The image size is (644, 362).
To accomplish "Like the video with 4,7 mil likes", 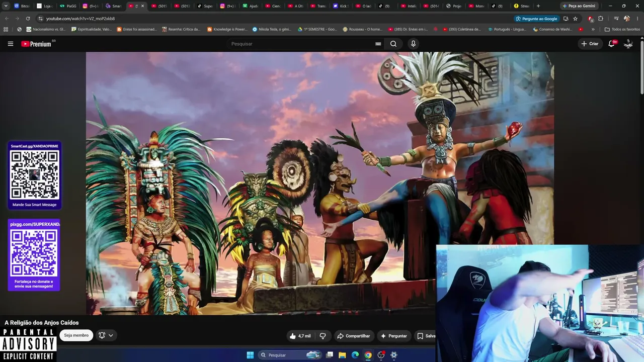I will (x=300, y=336).
